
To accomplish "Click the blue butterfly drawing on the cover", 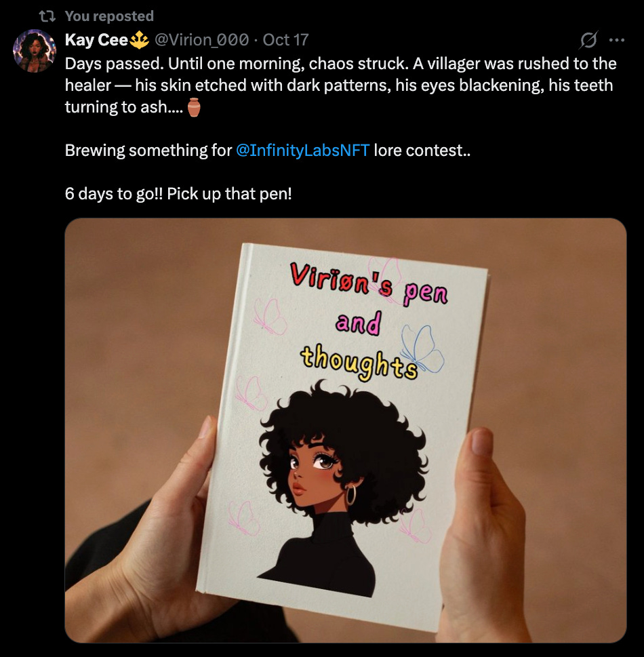I will point(422,349).
